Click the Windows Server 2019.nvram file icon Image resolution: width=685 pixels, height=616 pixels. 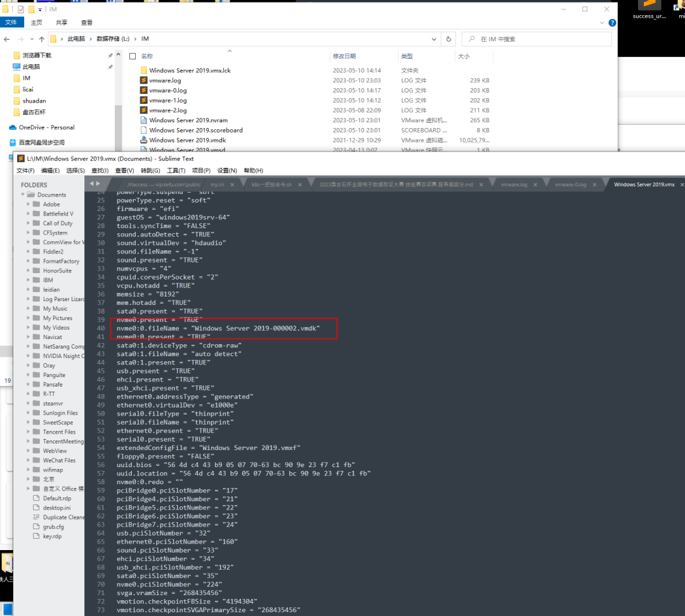point(143,120)
